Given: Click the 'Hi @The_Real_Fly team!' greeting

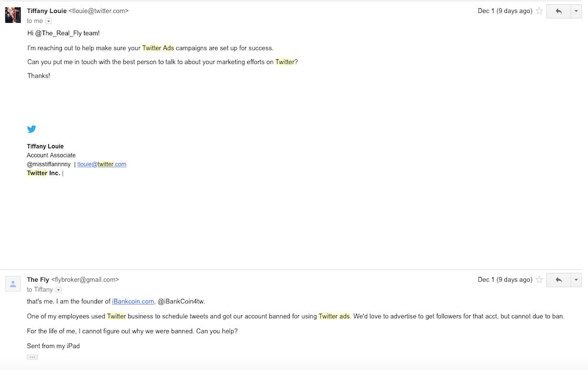Looking at the screenshot, I should [64, 33].
